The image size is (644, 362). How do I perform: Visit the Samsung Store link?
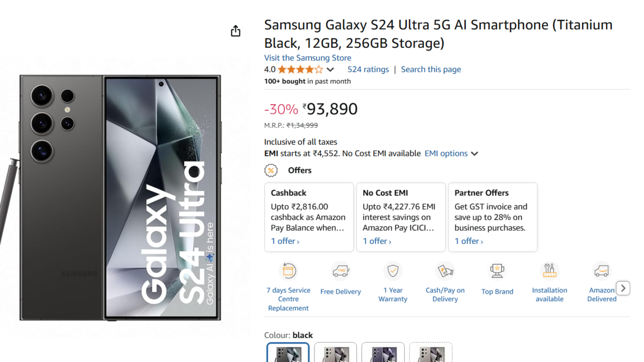(x=307, y=58)
